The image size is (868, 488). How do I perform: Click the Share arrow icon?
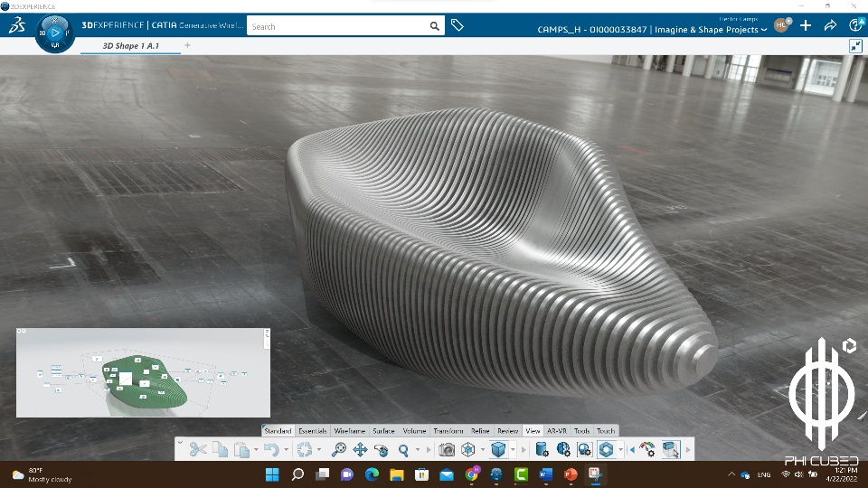tap(830, 25)
